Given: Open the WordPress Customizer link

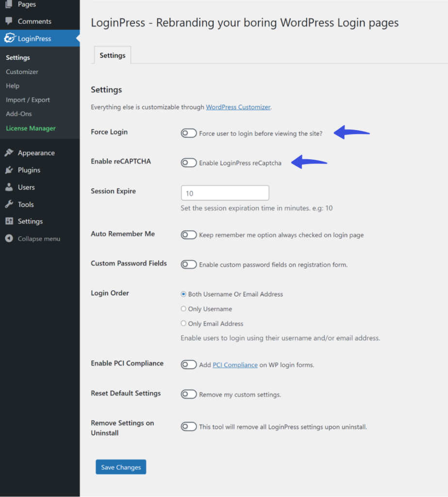Looking at the screenshot, I should coord(238,107).
